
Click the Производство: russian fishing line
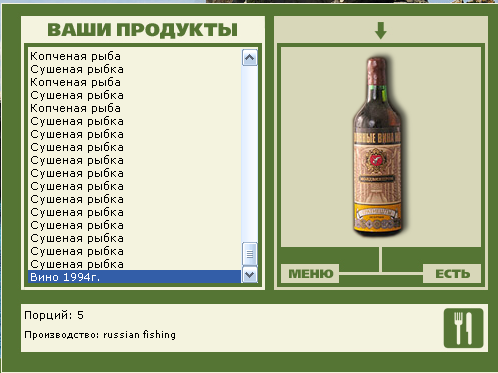click(100, 335)
